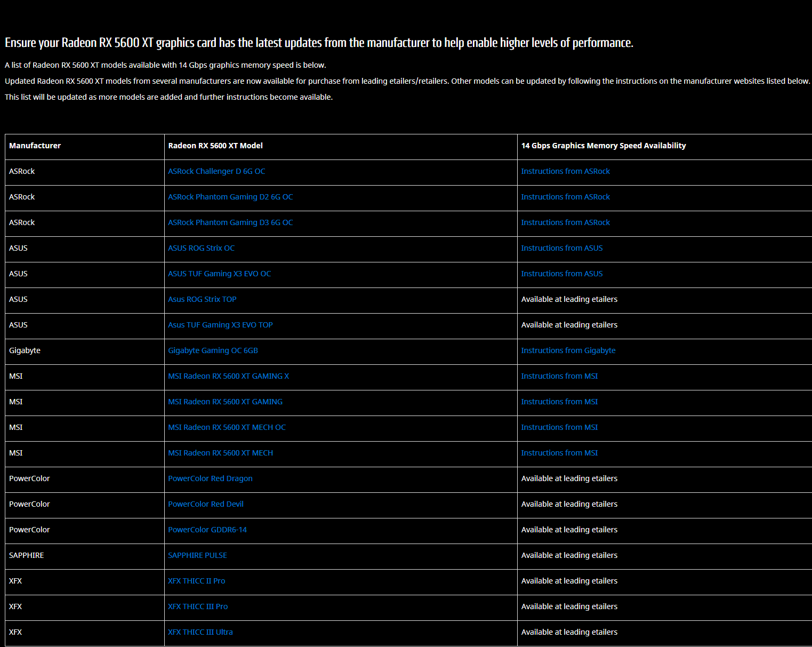The image size is (812, 647).
Task: Click the Radeon RX 5600 XT Model header
Action: point(215,146)
